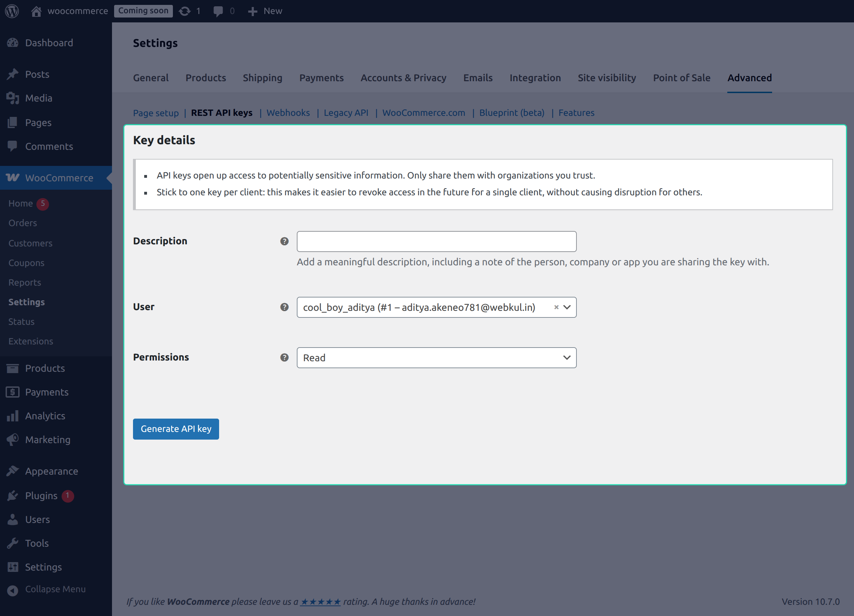Click the Permissions help tooltip icon
The height and width of the screenshot is (616, 854).
tap(284, 357)
